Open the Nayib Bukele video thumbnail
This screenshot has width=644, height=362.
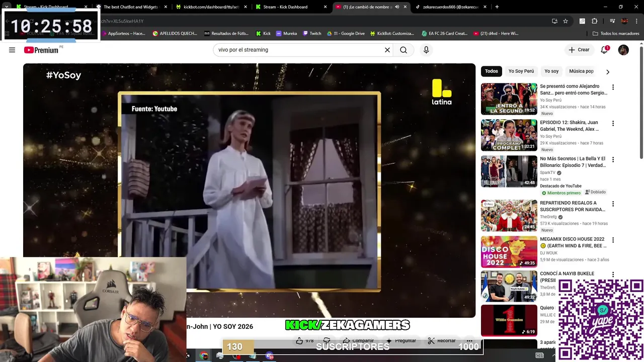(509, 287)
